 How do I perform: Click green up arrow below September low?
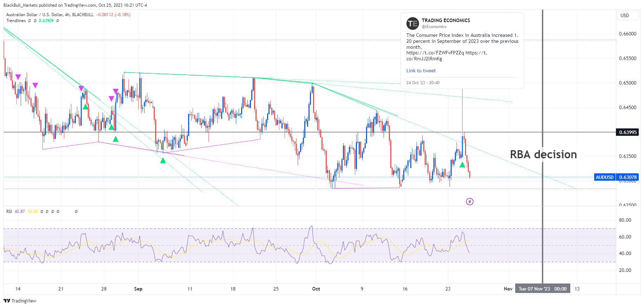click(163, 160)
